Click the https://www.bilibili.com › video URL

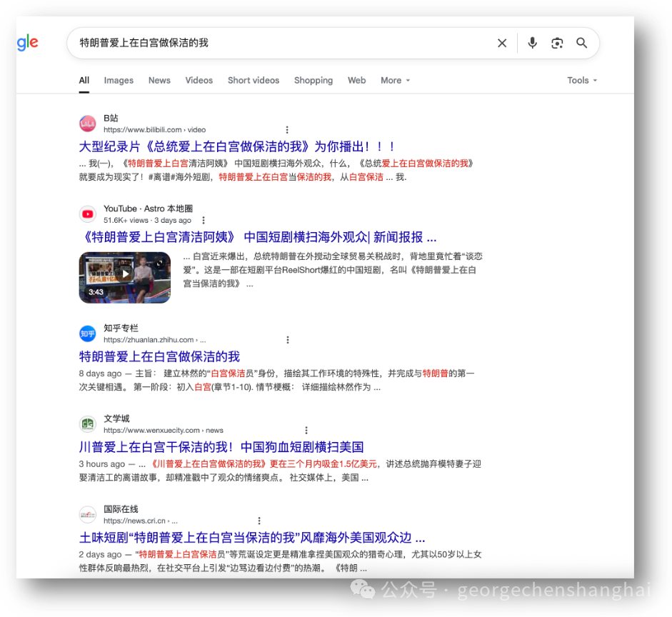click(155, 130)
